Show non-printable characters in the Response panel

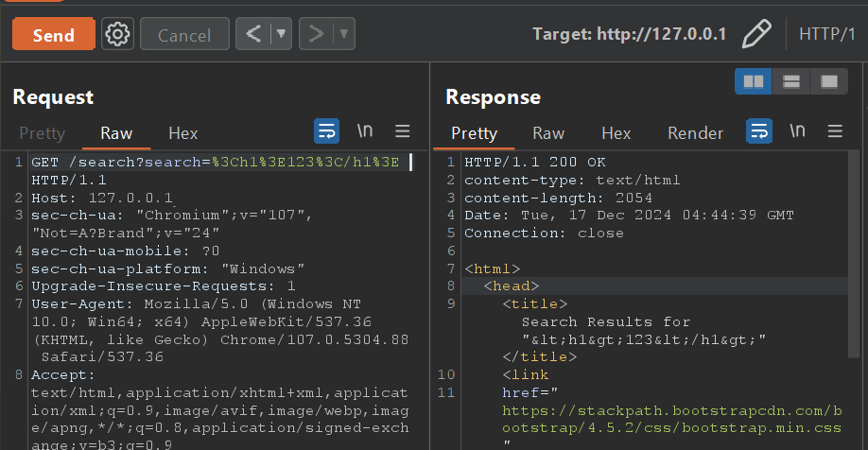797,131
